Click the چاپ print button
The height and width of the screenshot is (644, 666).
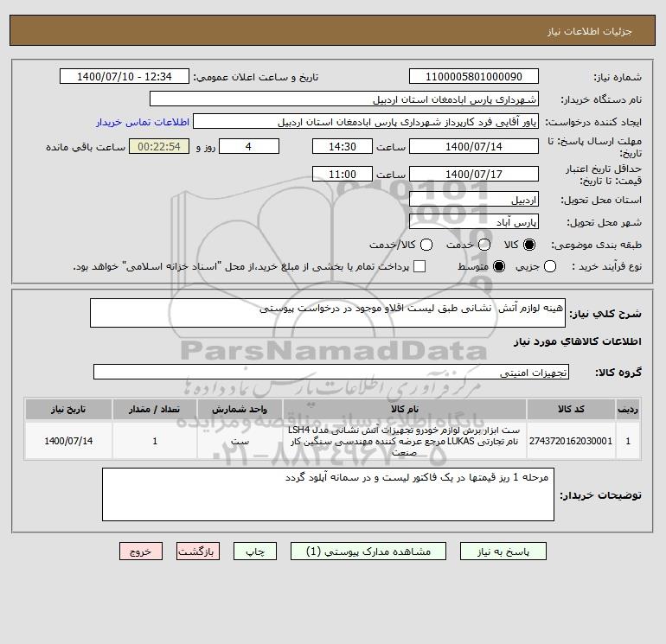[255, 552]
